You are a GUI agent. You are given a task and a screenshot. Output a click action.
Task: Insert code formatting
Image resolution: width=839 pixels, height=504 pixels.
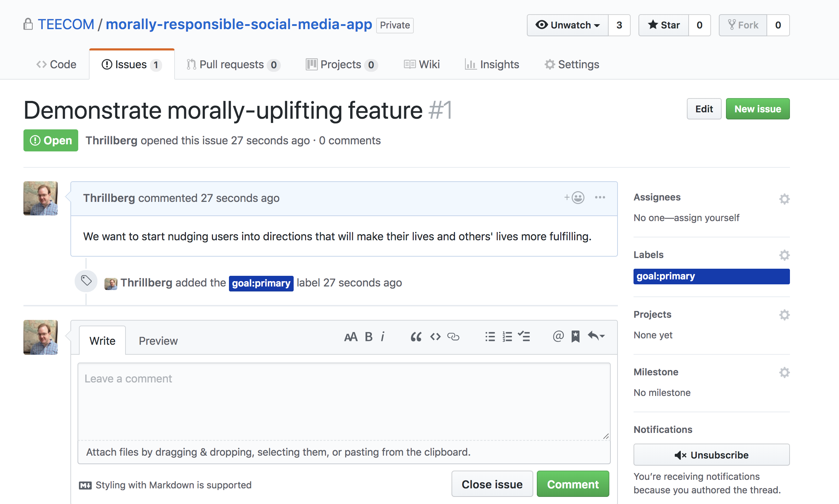click(435, 337)
